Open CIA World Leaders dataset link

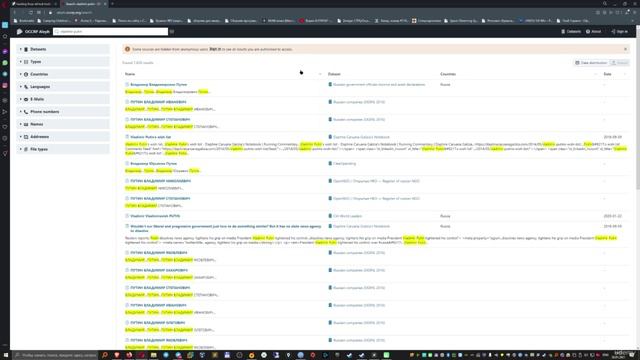[x=347, y=216]
